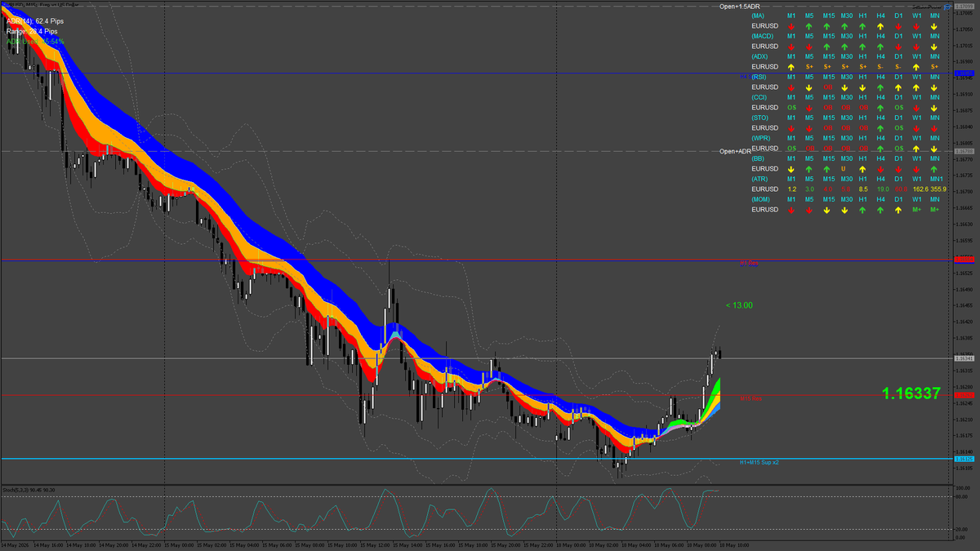The width and height of the screenshot is (980, 551).
Task: Click the Open+1.5ADR line label
Action: tap(740, 7)
